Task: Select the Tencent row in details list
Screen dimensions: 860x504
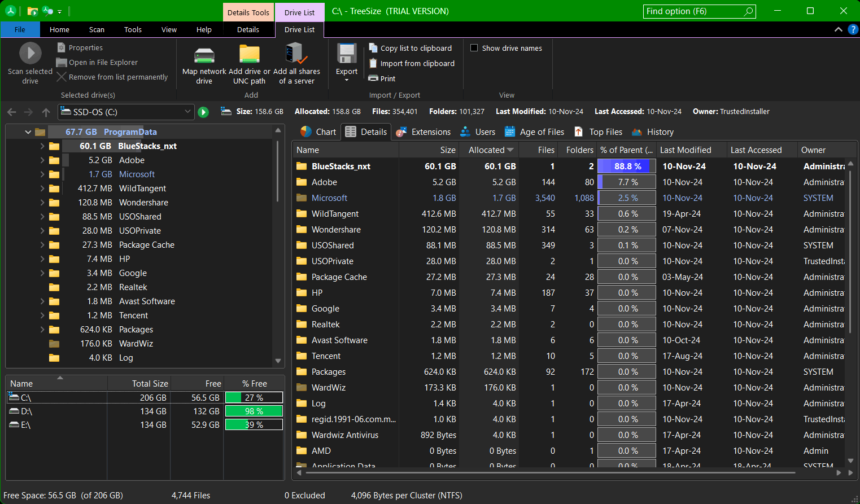Action: click(570, 356)
